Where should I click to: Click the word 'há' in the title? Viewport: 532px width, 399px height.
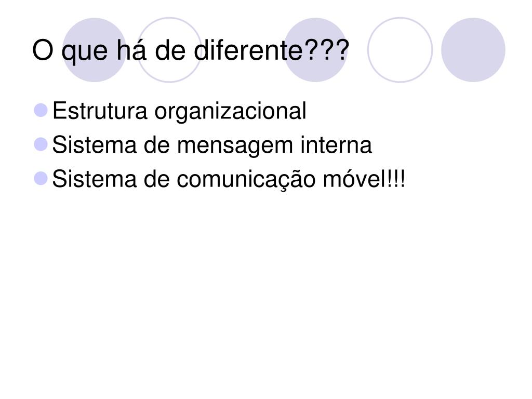pos(131,50)
